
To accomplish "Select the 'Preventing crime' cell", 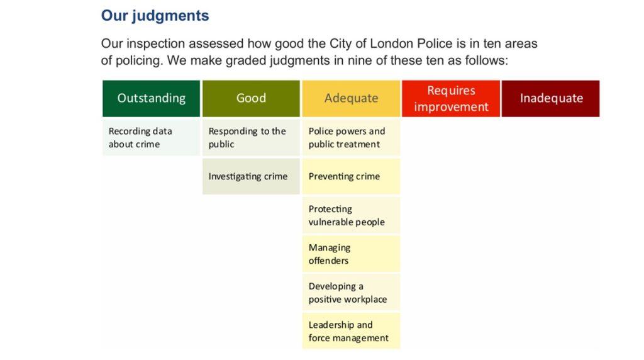I will click(x=351, y=176).
